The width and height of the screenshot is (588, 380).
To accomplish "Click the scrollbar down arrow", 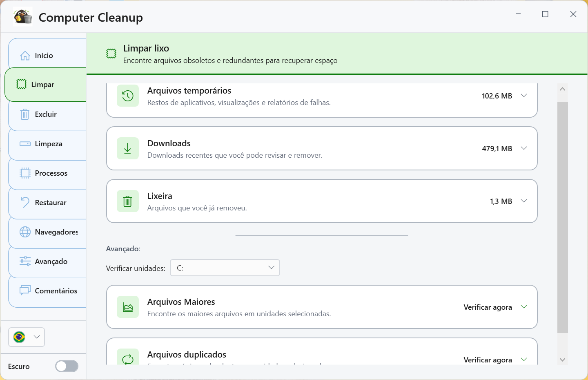I will pos(563,360).
